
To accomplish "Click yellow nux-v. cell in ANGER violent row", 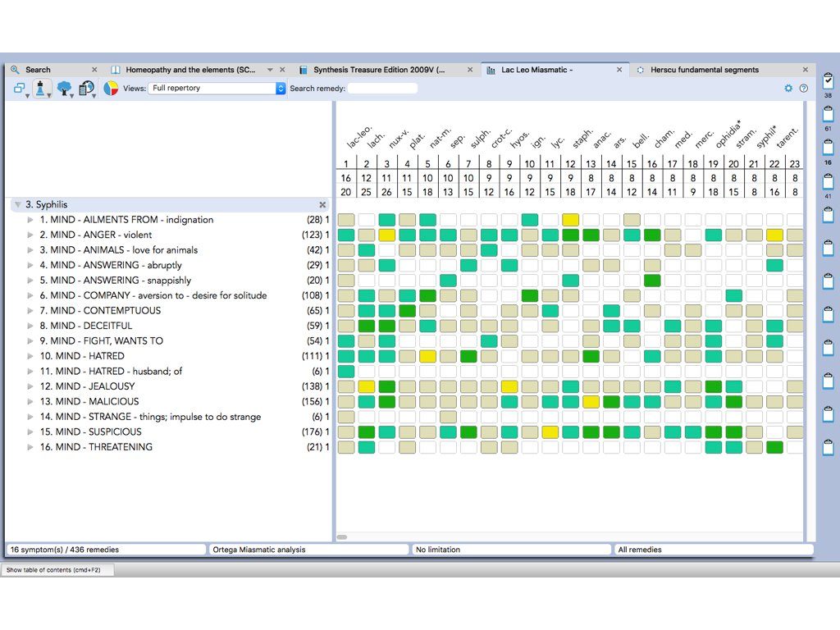I will coord(387,235).
